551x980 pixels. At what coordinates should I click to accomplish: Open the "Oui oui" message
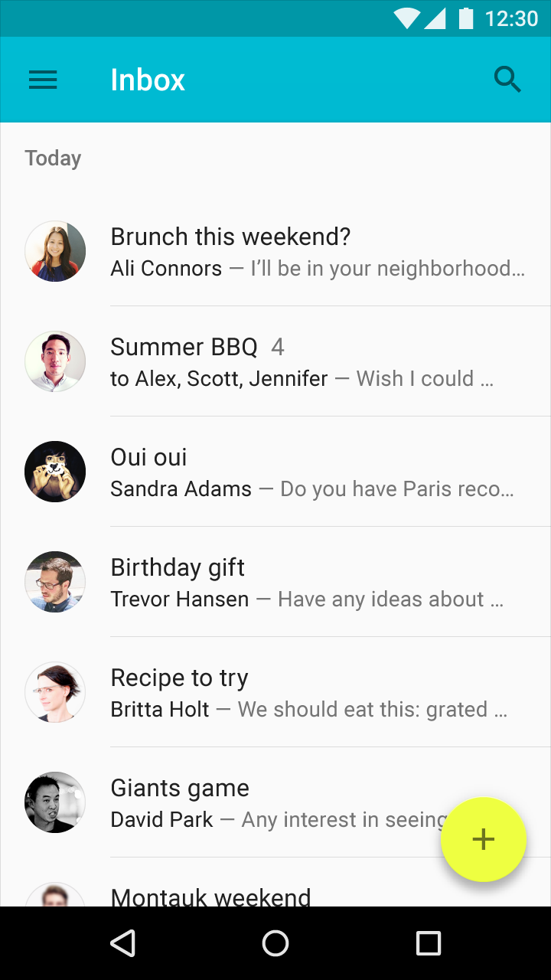tap(275, 472)
